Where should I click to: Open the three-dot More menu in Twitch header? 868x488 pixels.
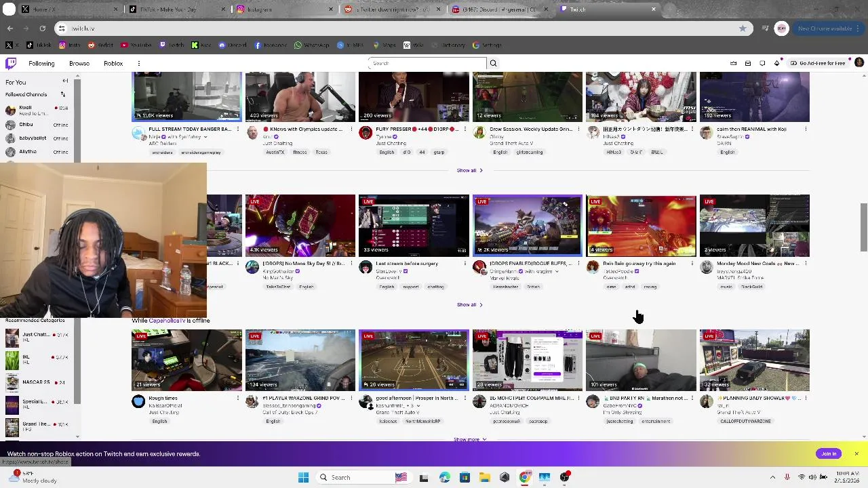pos(138,63)
